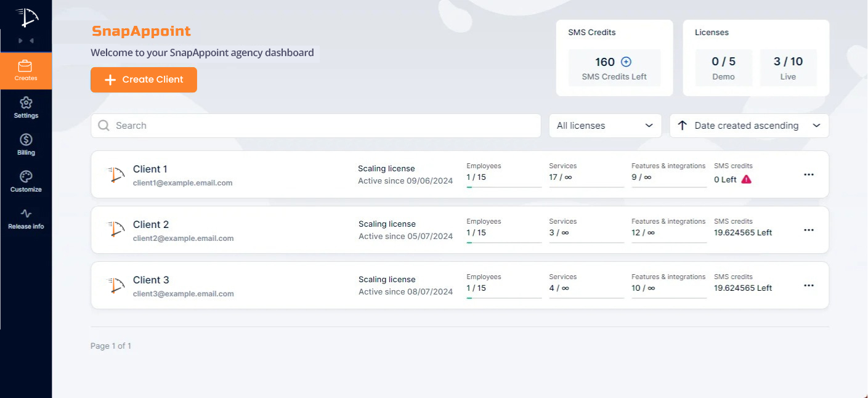Click the 'Page 1 of 1' pagination text
The image size is (868, 398).
pos(111,346)
